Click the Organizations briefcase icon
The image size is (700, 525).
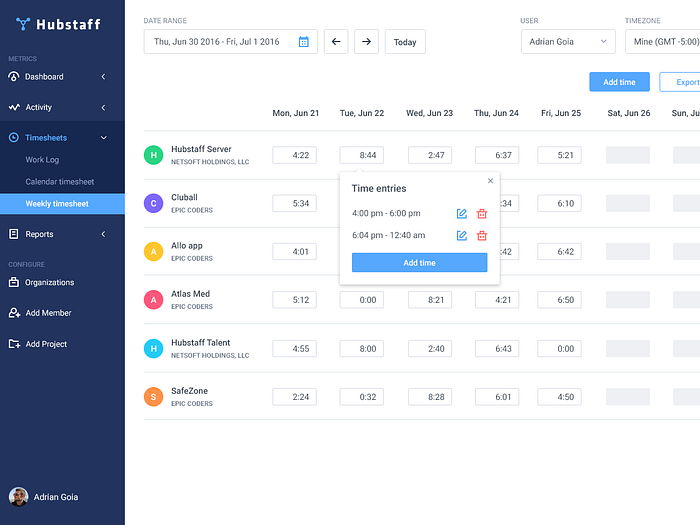pyautogui.click(x=14, y=282)
